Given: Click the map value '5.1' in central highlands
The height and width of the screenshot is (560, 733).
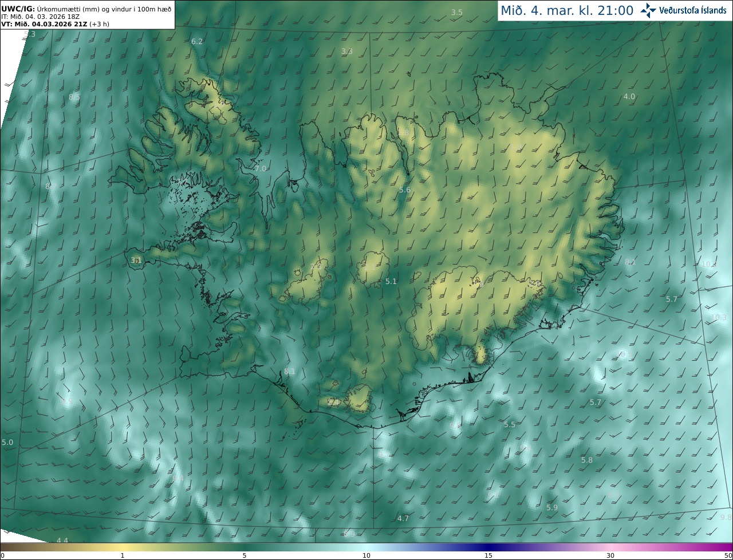Looking at the screenshot, I should click(391, 281).
